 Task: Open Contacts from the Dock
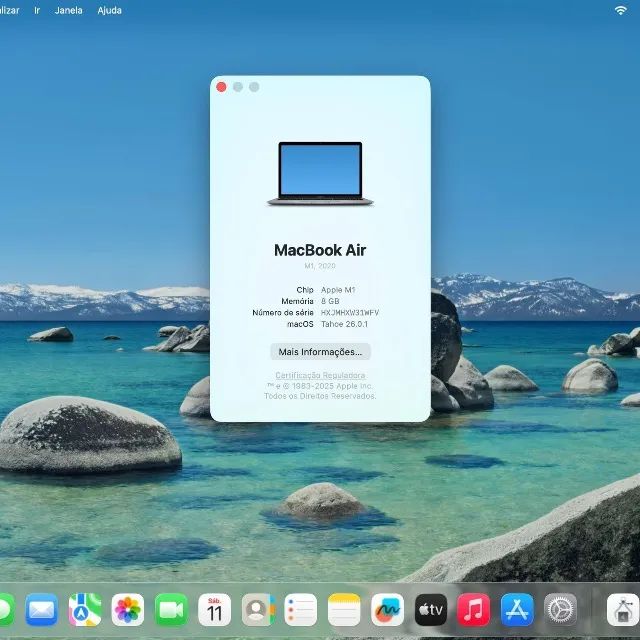tap(258, 610)
